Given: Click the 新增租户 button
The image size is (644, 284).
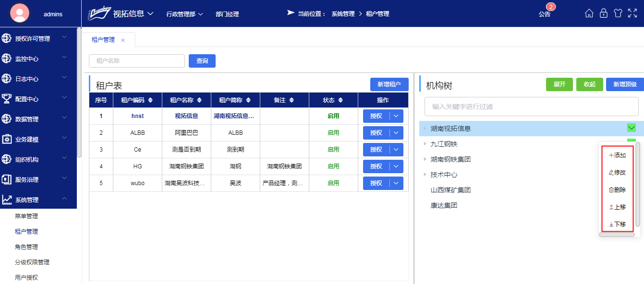Looking at the screenshot, I should pyautogui.click(x=389, y=84).
